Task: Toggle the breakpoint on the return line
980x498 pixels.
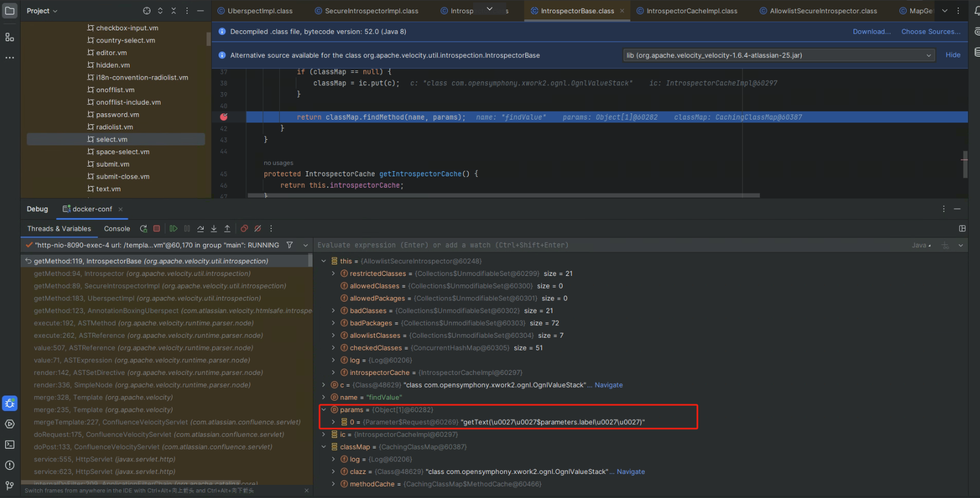Action: [224, 117]
